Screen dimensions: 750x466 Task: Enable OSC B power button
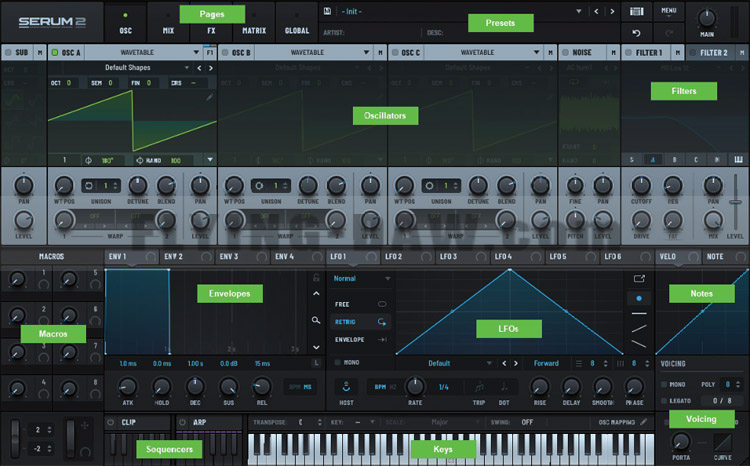225,53
